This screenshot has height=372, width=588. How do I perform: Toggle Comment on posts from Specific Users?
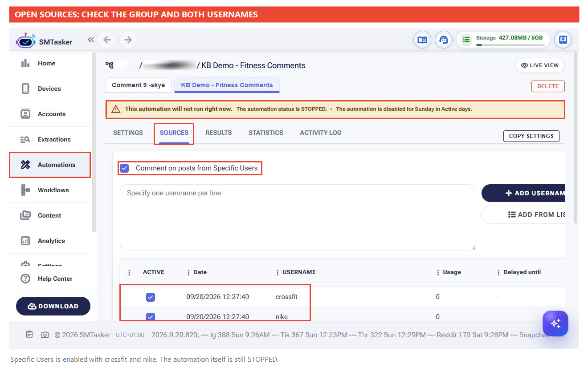(x=124, y=168)
